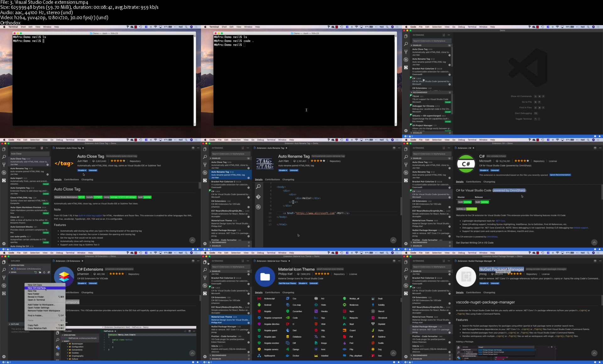The height and width of the screenshot is (364, 603).
Task: Switch to Changelog tab on the C# extension page
Action: pyautogui.click(x=489, y=182)
